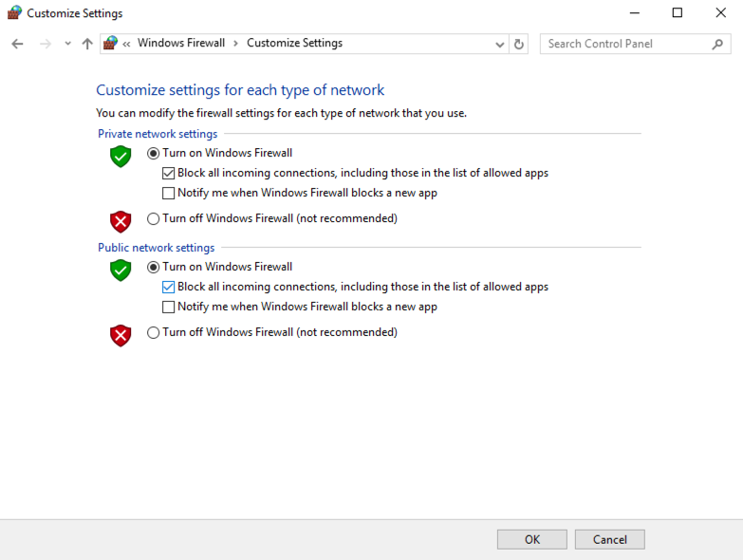
Task: Select Turn off Windows Firewall for Private
Action: 154,219
